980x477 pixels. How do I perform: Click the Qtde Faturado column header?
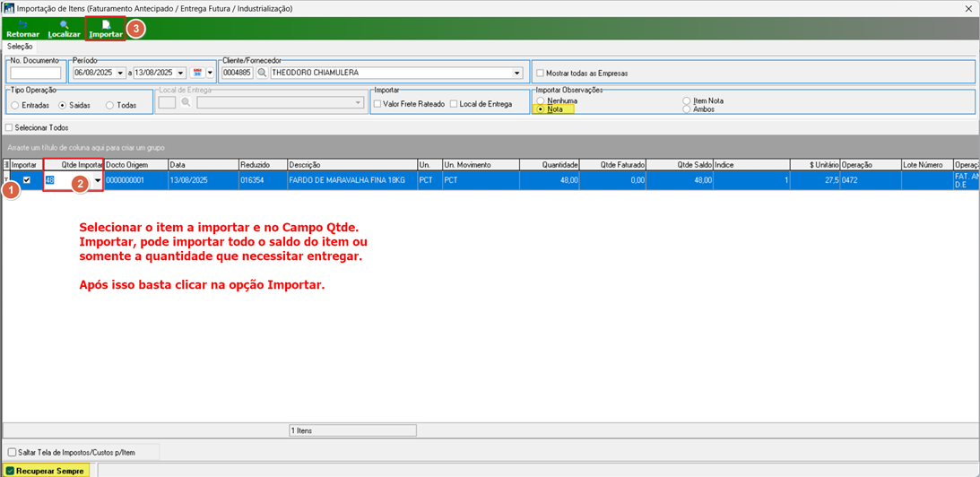[x=613, y=164]
